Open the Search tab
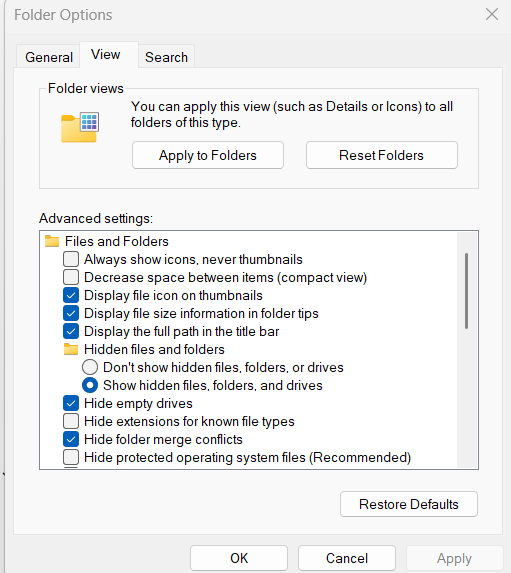This screenshot has width=511, height=573. pos(166,57)
